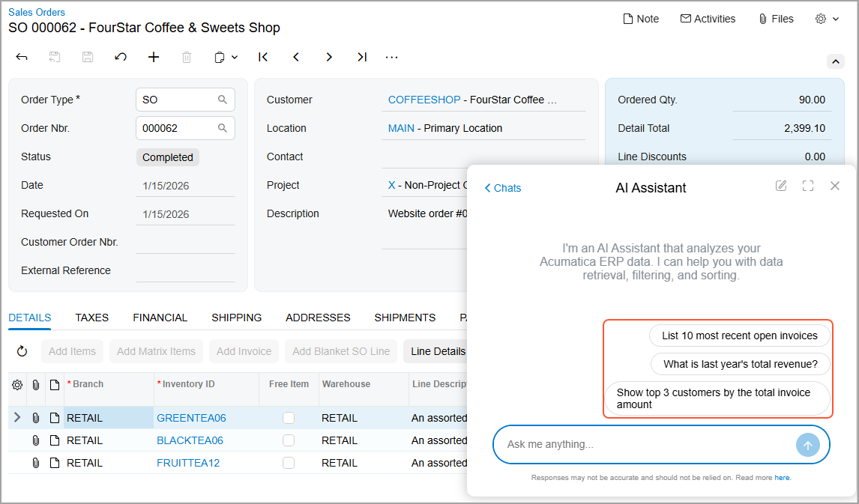Expand the GREENTEA06 row chevron
Screen dimensions: 859x504
(x=17, y=418)
